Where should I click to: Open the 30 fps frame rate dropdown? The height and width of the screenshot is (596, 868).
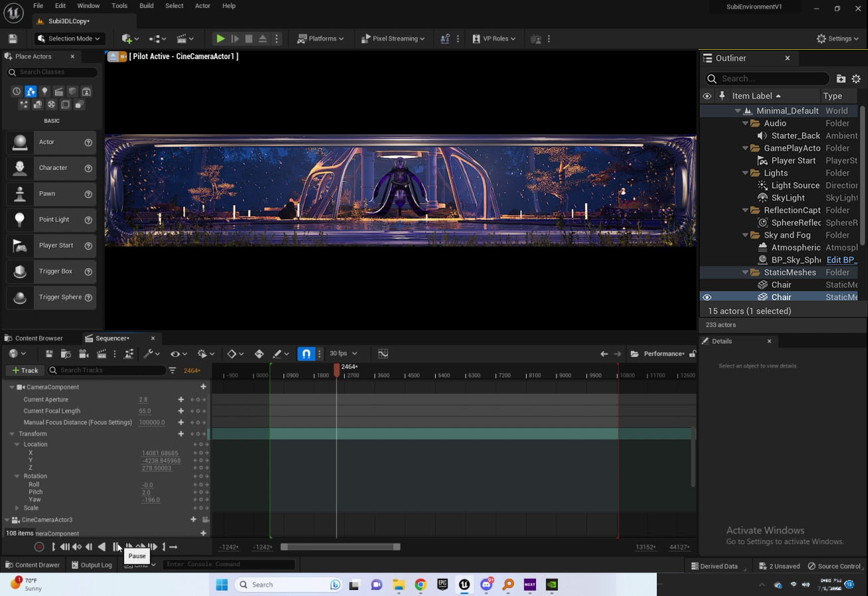(x=343, y=353)
